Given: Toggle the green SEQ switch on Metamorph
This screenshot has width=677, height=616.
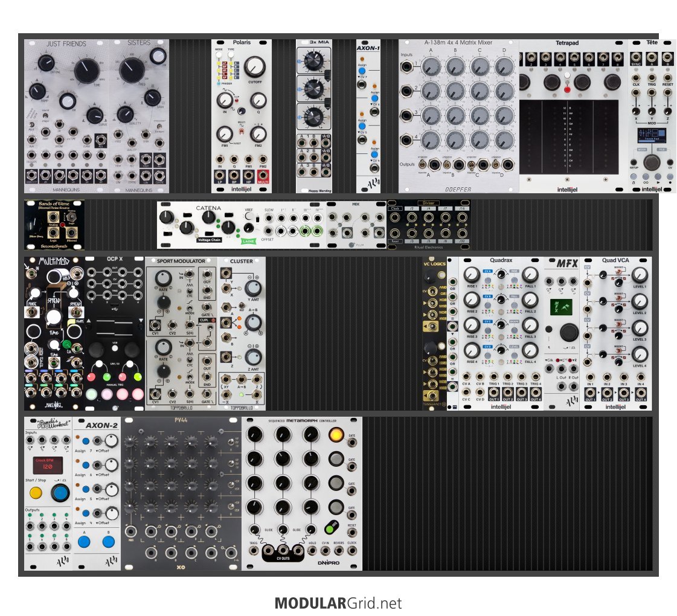Looking at the screenshot, I should pyautogui.click(x=331, y=527).
